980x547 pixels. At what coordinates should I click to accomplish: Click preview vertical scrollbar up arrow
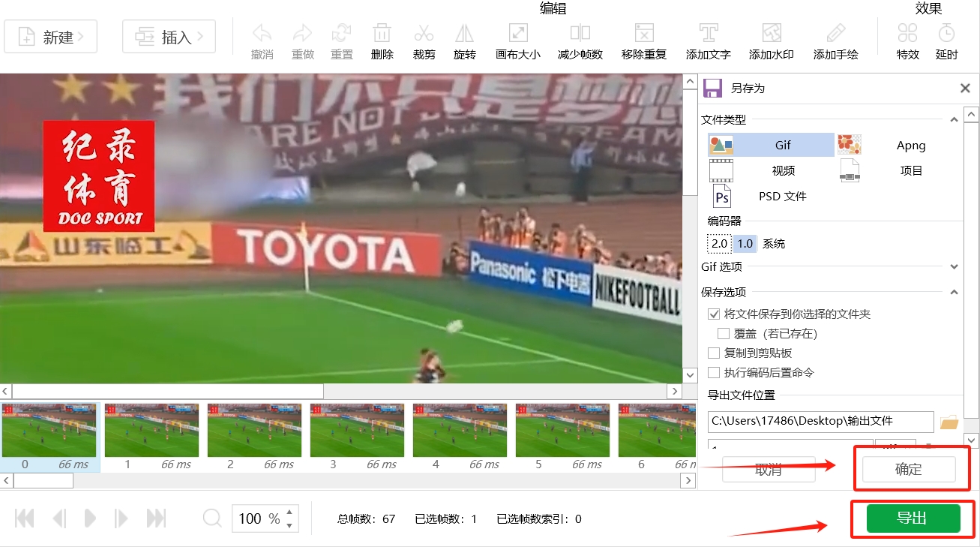click(690, 80)
